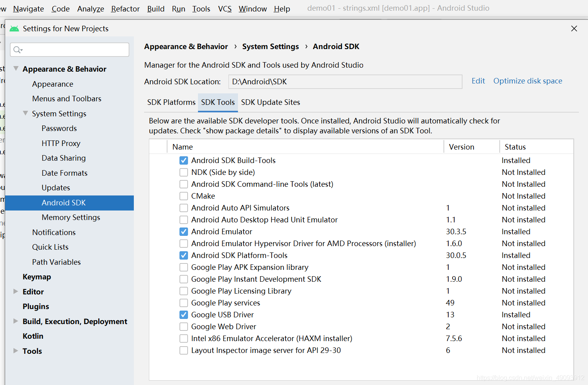The image size is (588, 385).
Task: Select Path Variables settings
Action: pos(57,262)
